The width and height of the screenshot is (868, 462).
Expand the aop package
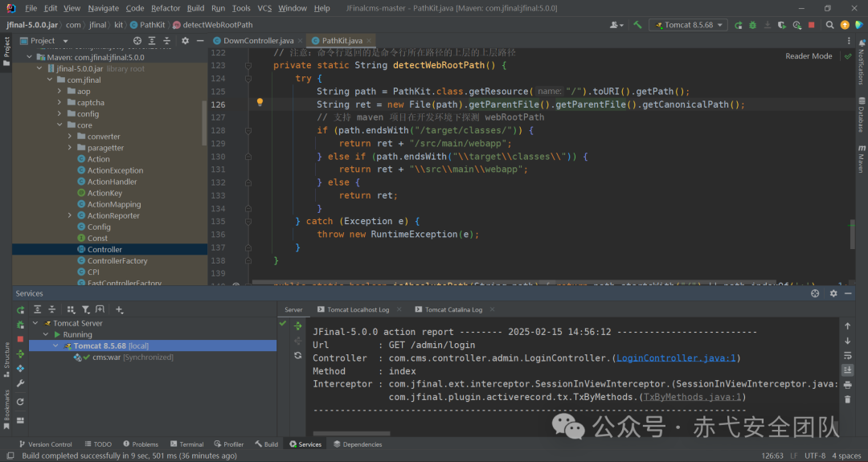pos(59,92)
